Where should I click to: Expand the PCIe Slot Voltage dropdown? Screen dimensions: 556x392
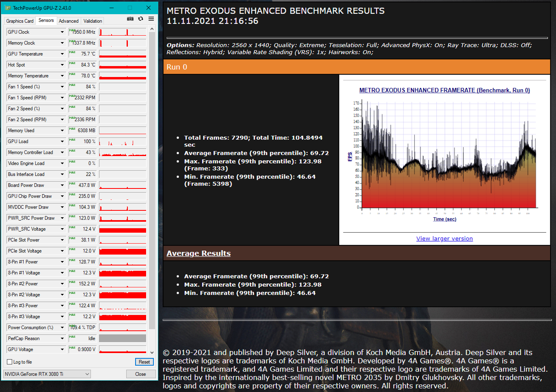click(62, 251)
